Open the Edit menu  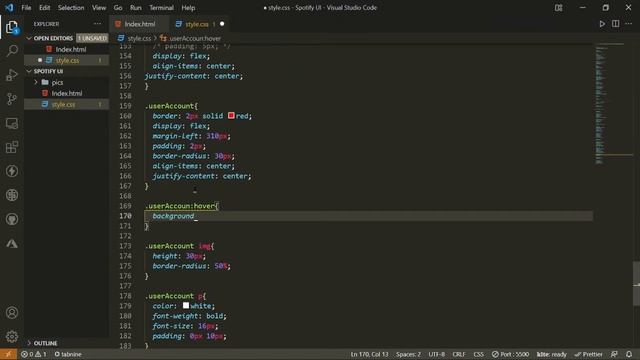click(x=44, y=8)
